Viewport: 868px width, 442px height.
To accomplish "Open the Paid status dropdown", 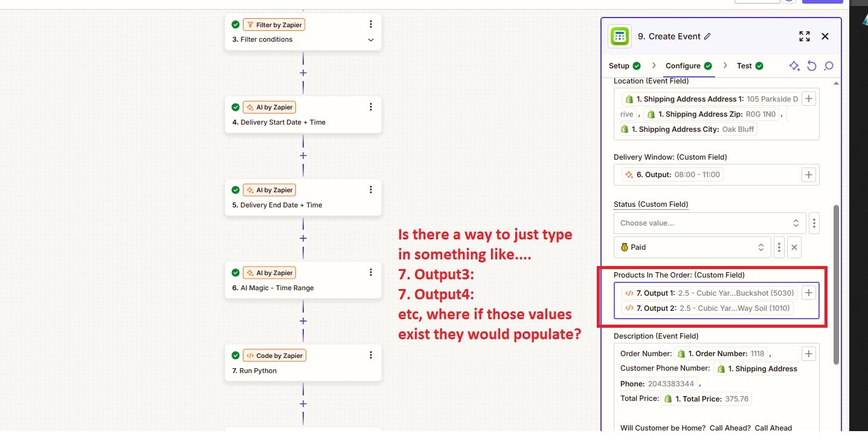I will (x=692, y=247).
